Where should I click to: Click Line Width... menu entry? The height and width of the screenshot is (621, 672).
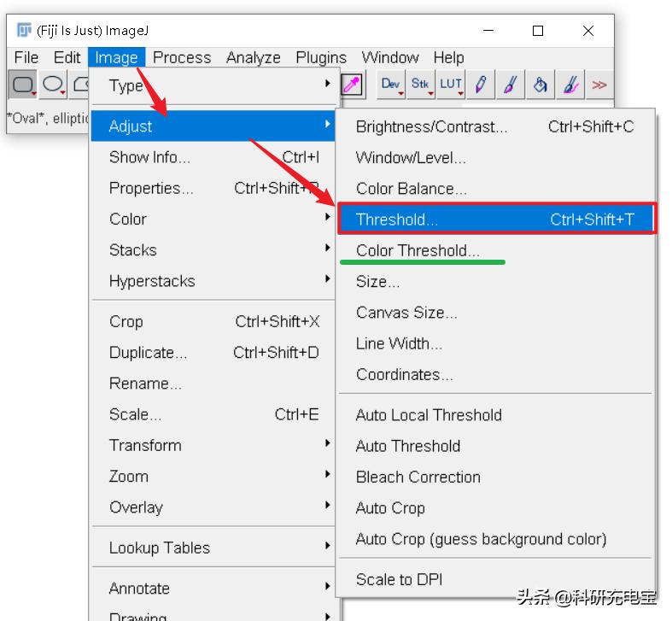coord(496,343)
